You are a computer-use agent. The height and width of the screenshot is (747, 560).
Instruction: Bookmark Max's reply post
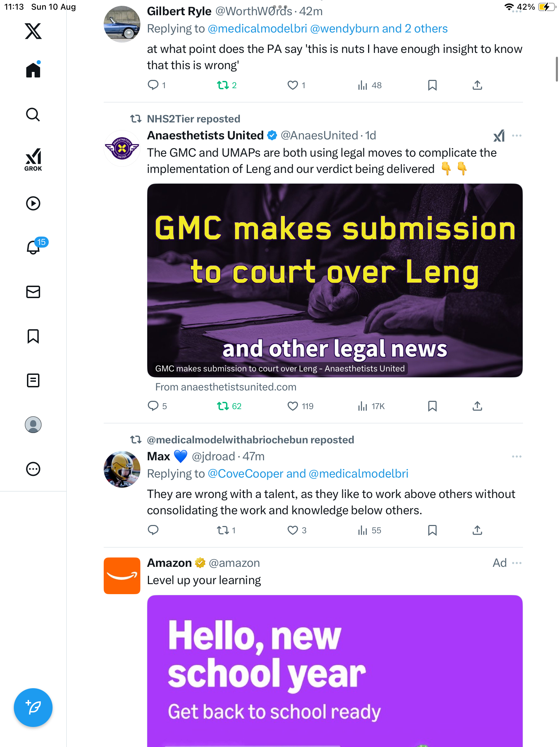[432, 530]
